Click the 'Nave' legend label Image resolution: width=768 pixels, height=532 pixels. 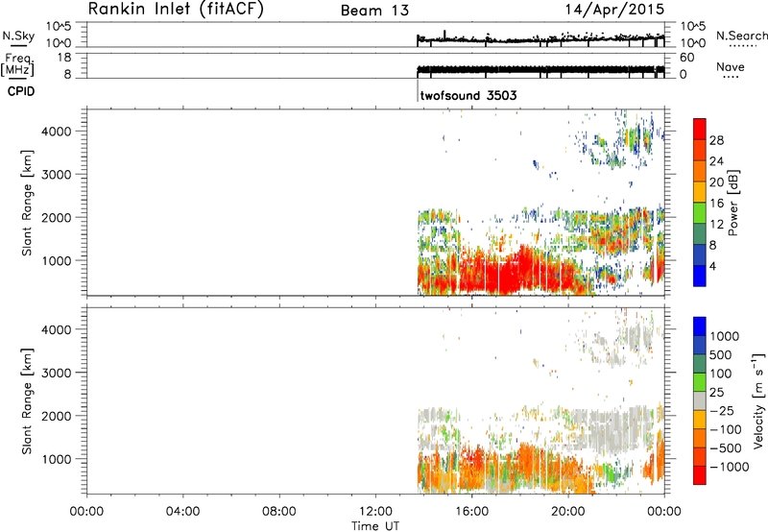coord(730,66)
